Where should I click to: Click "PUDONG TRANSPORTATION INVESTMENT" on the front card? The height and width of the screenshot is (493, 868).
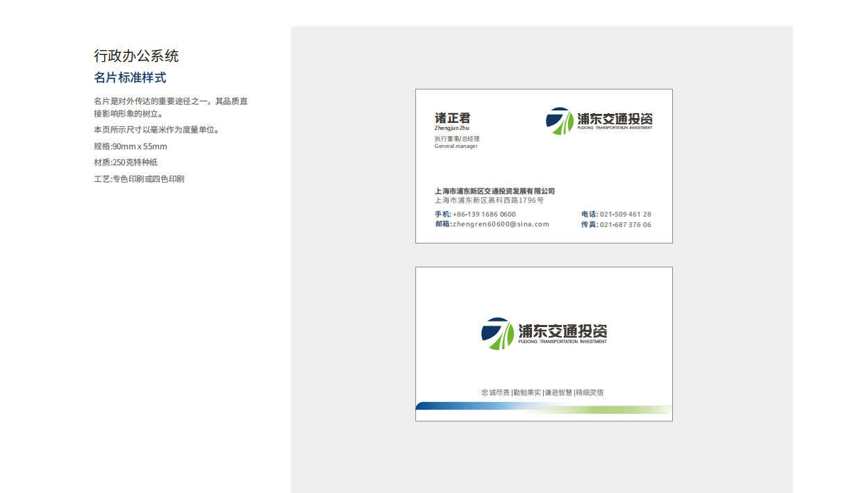click(x=615, y=128)
